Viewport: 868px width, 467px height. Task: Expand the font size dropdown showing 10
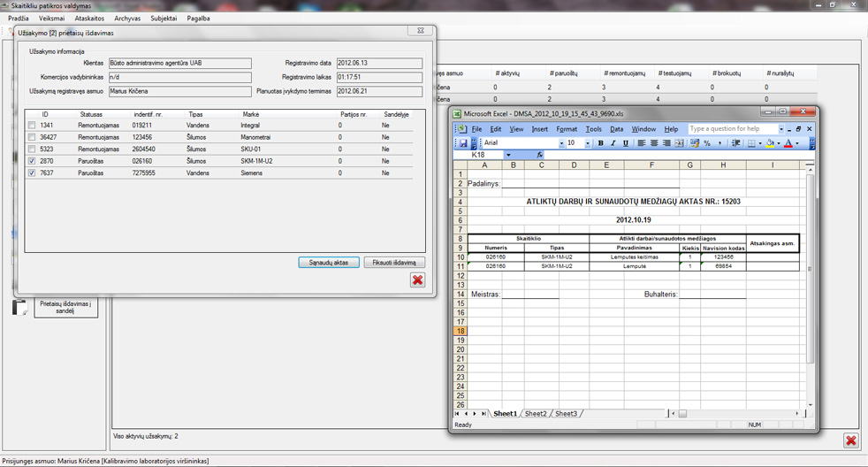click(x=588, y=143)
